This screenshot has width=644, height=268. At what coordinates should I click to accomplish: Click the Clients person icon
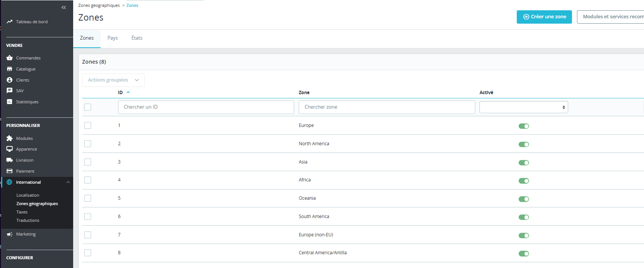pos(10,80)
